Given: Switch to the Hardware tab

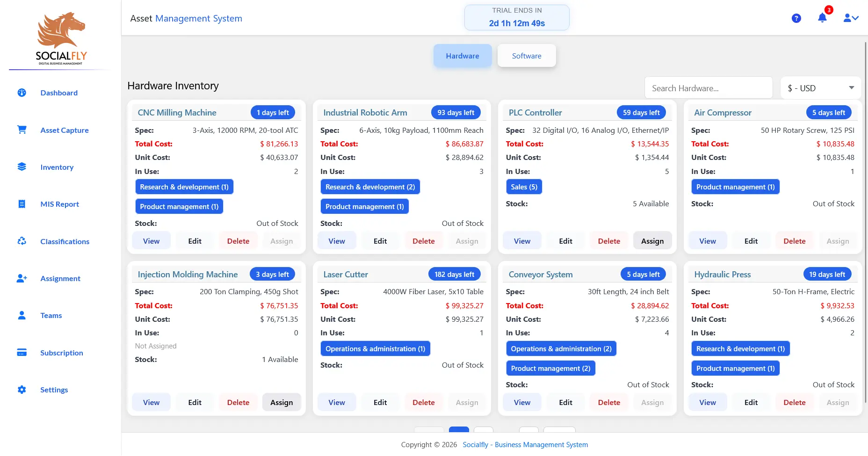Looking at the screenshot, I should [462, 55].
